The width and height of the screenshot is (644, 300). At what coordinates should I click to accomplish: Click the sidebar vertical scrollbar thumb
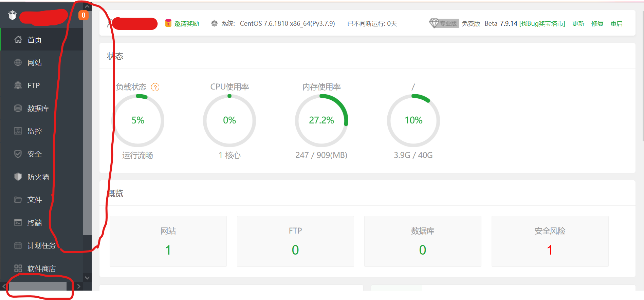point(87,123)
